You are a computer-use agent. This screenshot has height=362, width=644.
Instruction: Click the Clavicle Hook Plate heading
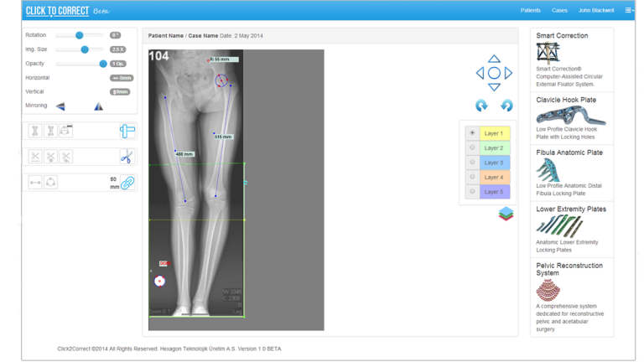click(x=566, y=100)
